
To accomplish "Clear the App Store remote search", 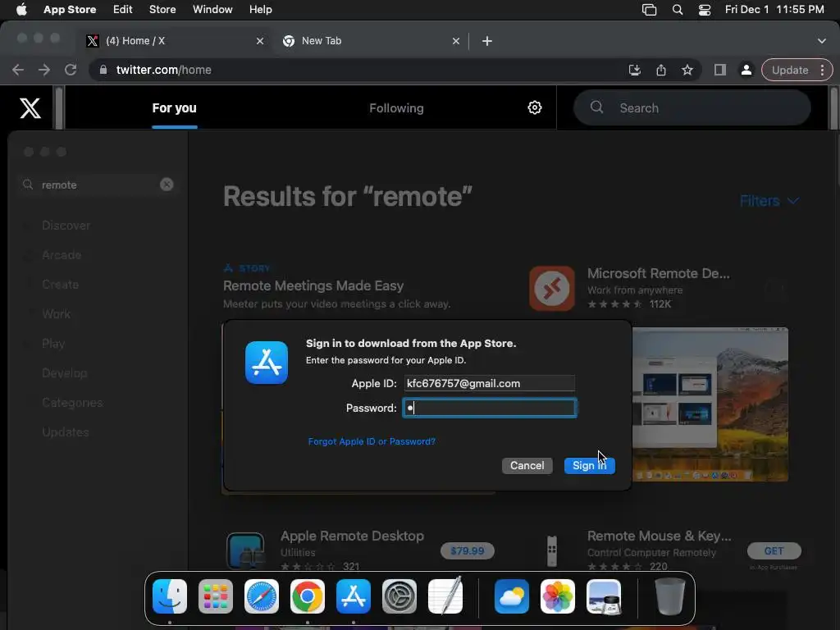I will tap(167, 185).
